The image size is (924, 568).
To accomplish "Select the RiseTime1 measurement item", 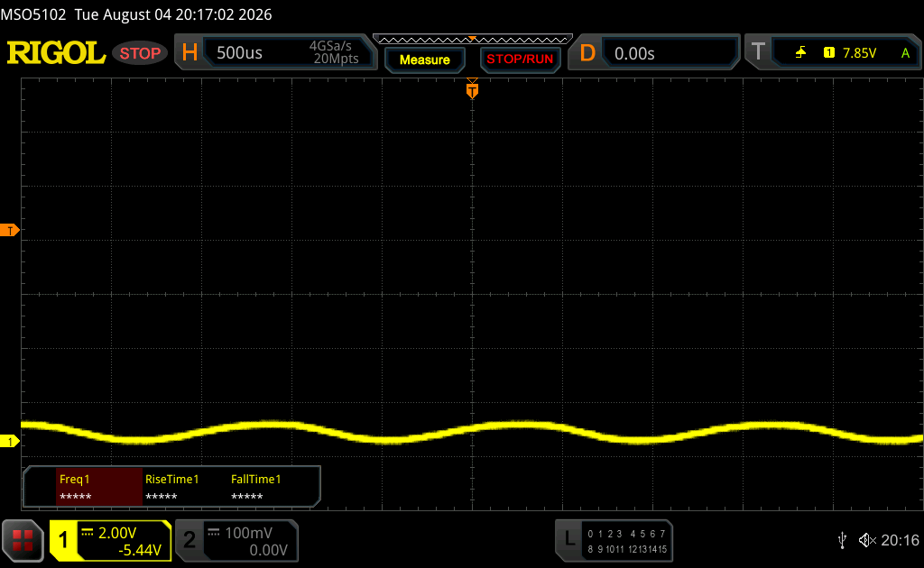I will pos(172,487).
